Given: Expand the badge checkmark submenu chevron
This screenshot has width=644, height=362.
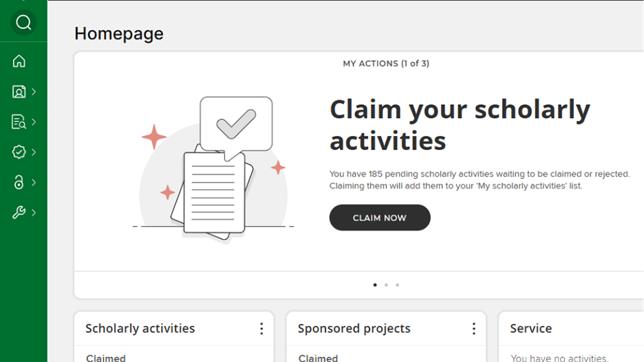Looking at the screenshot, I should pos(34,152).
